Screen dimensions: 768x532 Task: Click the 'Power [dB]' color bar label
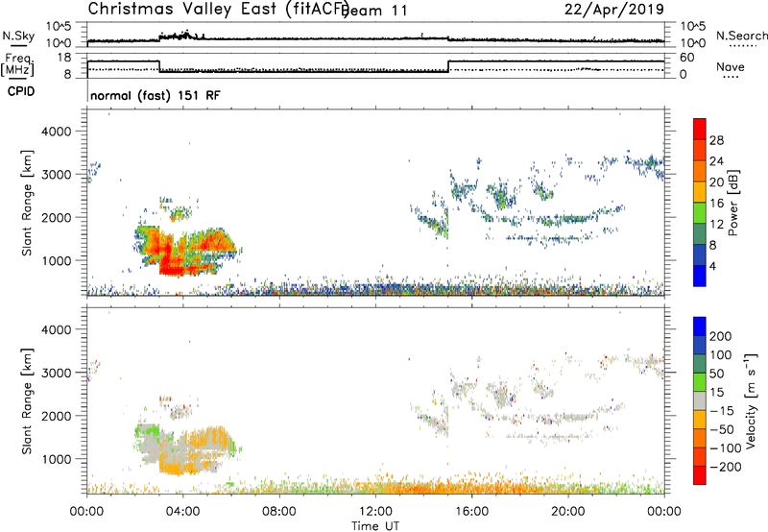[732, 203]
